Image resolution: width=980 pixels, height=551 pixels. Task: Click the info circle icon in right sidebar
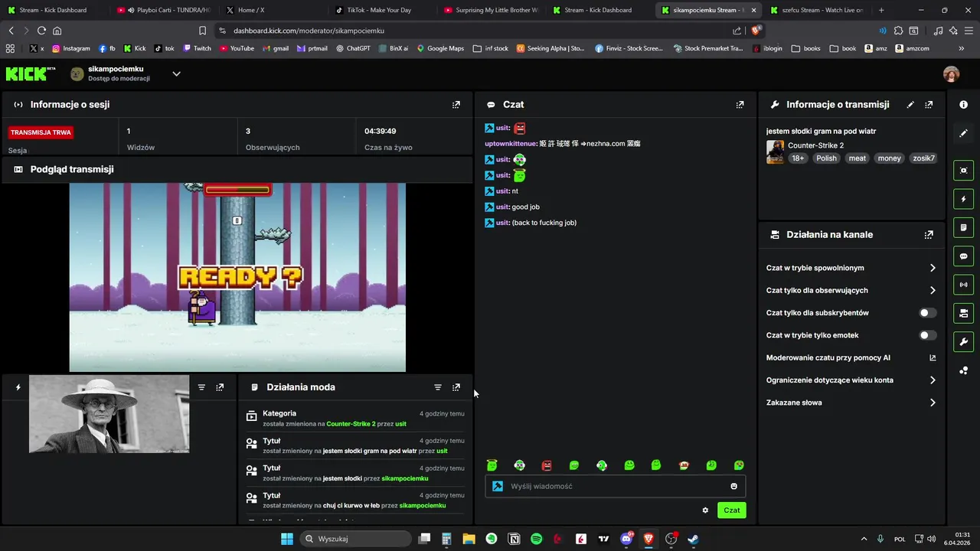tap(963, 105)
